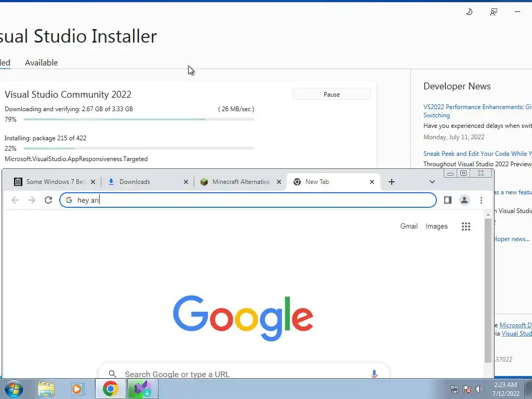This screenshot has width=532, height=399.
Task: Click the 'Monday, July 11, 2022' news date
Action: (x=454, y=137)
